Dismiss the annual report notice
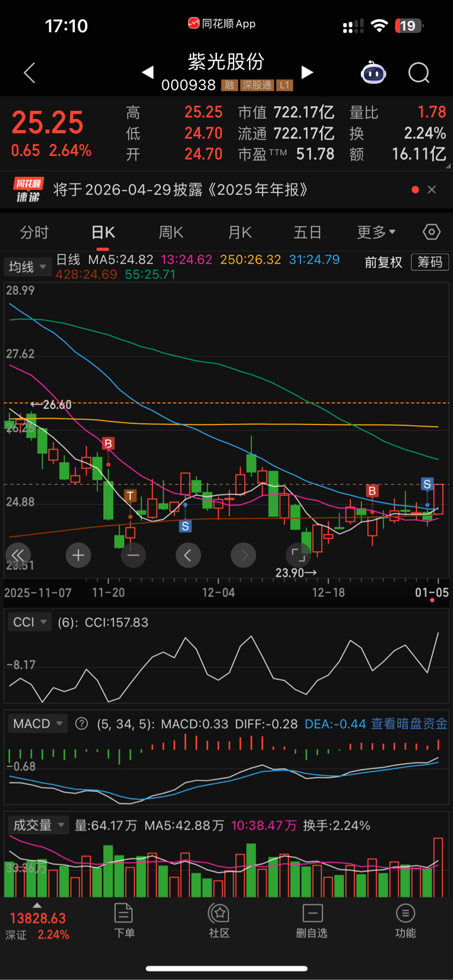 (x=432, y=189)
